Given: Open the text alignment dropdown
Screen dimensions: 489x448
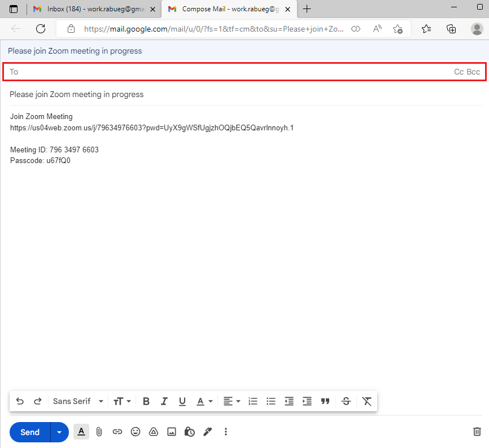Looking at the screenshot, I should pyautogui.click(x=232, y=401).
